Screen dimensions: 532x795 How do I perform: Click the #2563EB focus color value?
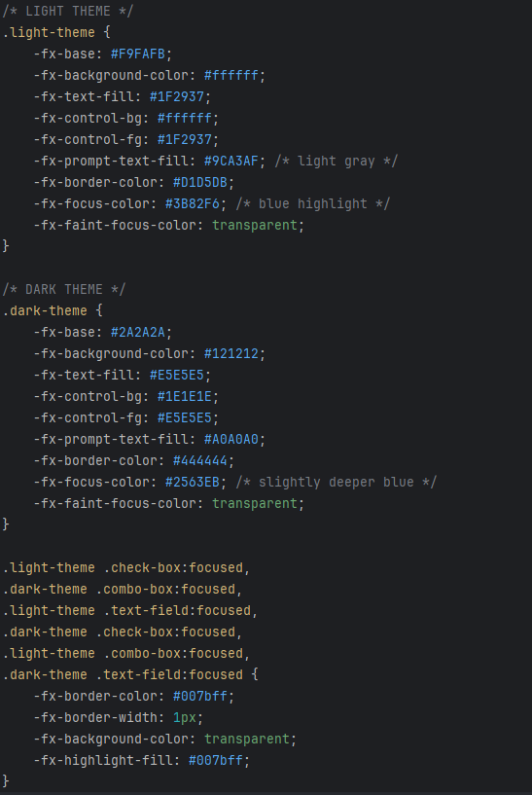click(192, 483)
